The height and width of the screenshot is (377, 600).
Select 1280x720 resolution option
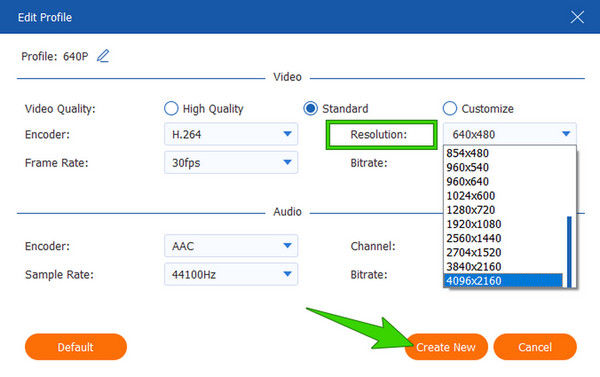[x=503, y=210]
